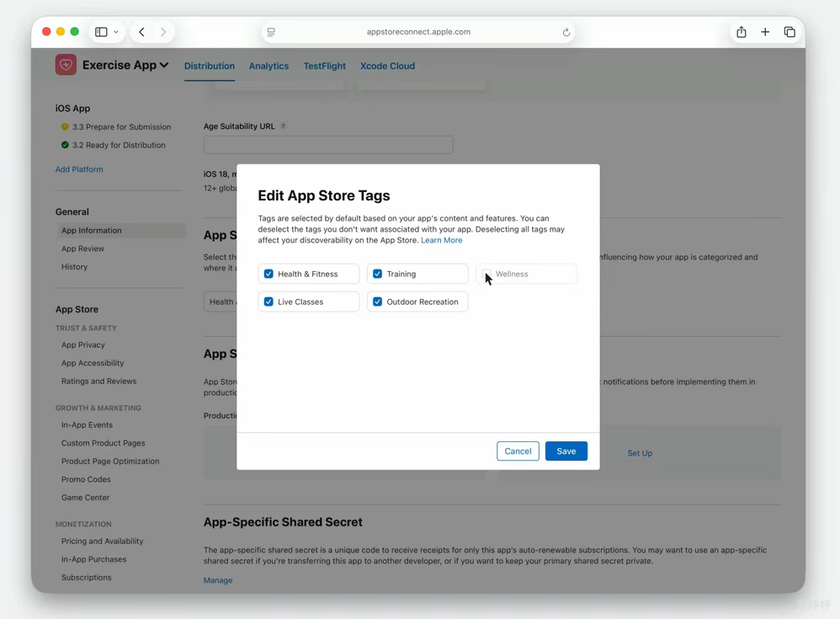Follow the Learn More link
Image resolution: width=840 pixels, height=619 pixels.
click(441, 240)
